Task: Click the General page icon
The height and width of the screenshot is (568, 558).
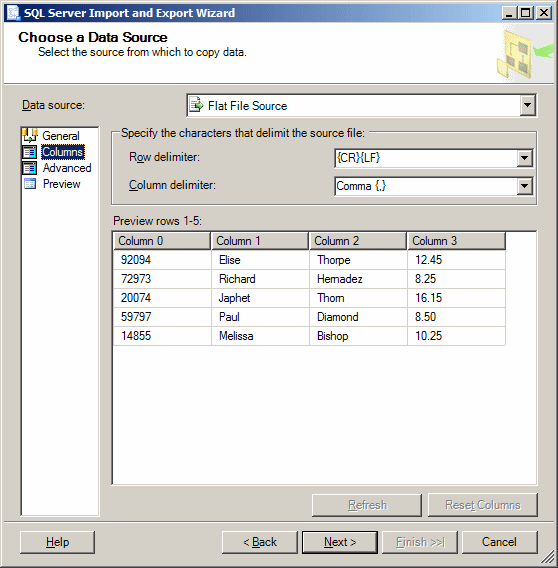Action: coord(30,135)
